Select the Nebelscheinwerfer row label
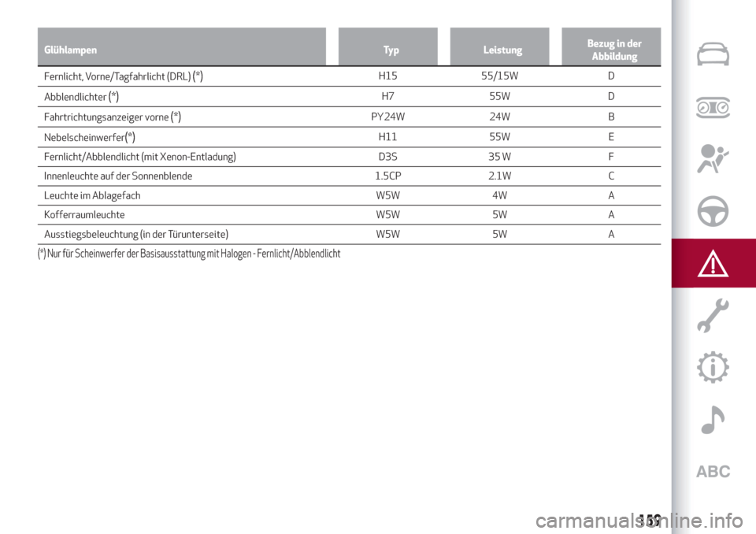This screenshot has width=756, height=534. pos(90,137)
